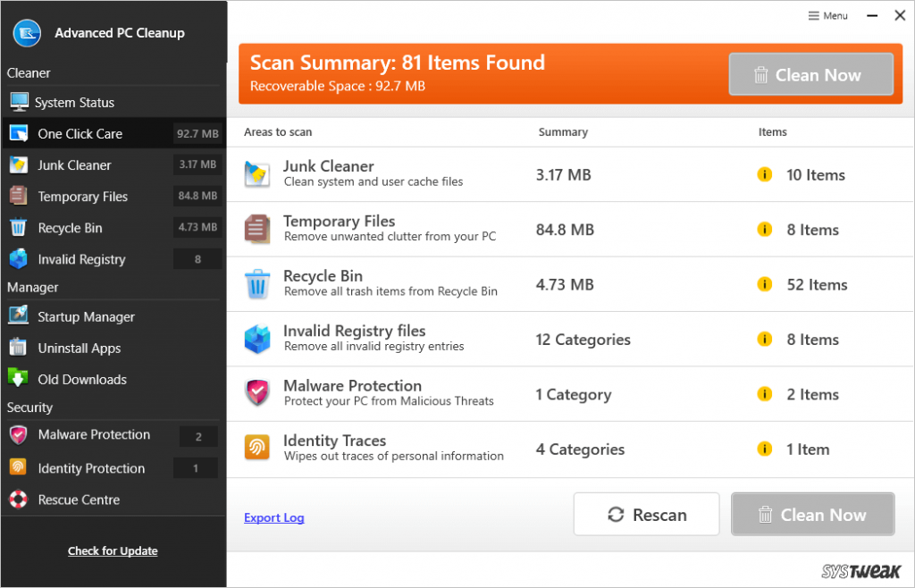Screen dimensions: 915x588
Task: Go to Junk Cleaner in sidebar
Action: click(x=113, y=165)
